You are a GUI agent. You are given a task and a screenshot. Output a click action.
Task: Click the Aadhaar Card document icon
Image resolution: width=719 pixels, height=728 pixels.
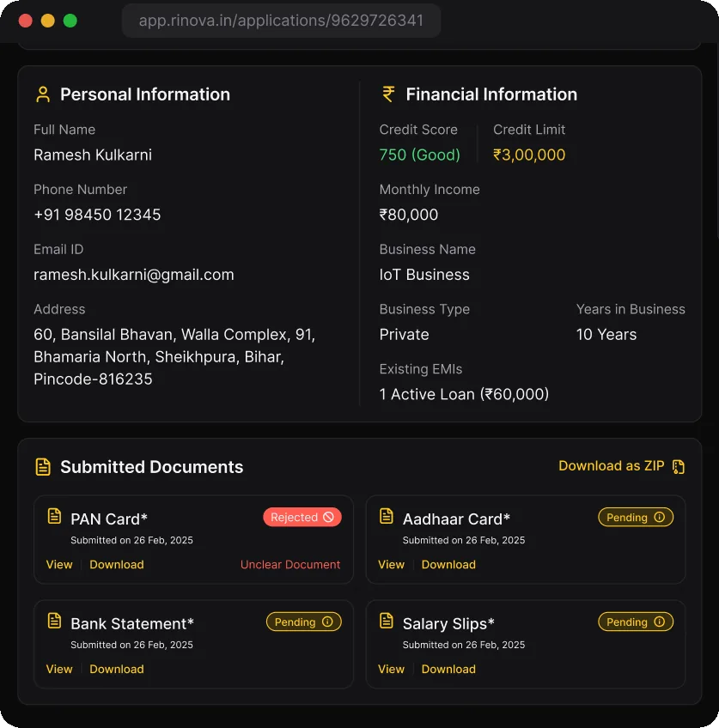[387, 516]
